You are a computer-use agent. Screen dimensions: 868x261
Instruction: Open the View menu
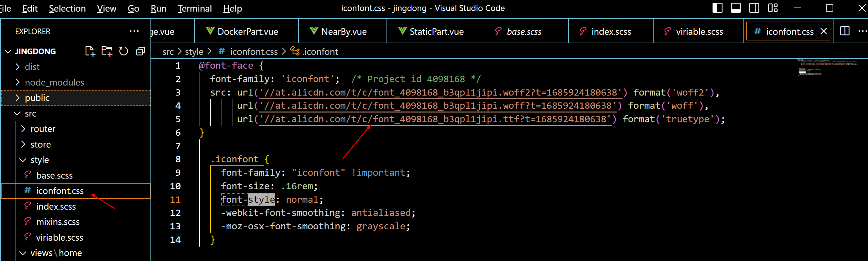[x=107, y=8]
